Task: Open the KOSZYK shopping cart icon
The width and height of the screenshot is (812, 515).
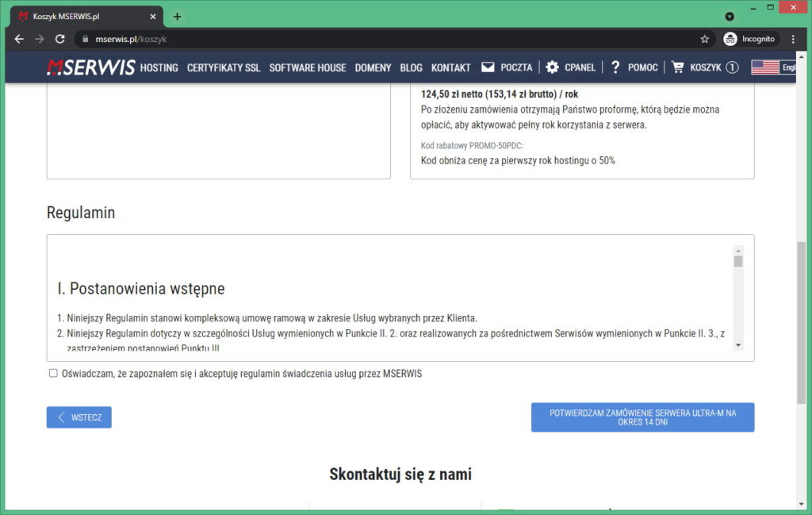Action: coord(678,67)
